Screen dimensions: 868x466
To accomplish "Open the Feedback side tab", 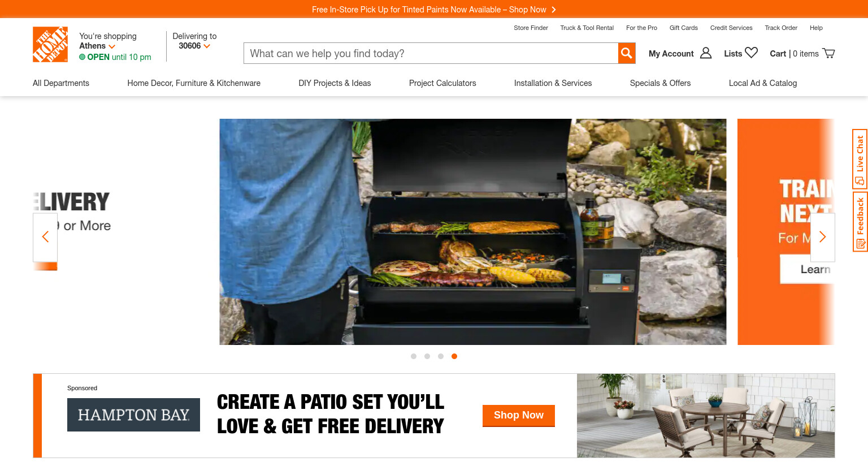I will pos(860,222).
